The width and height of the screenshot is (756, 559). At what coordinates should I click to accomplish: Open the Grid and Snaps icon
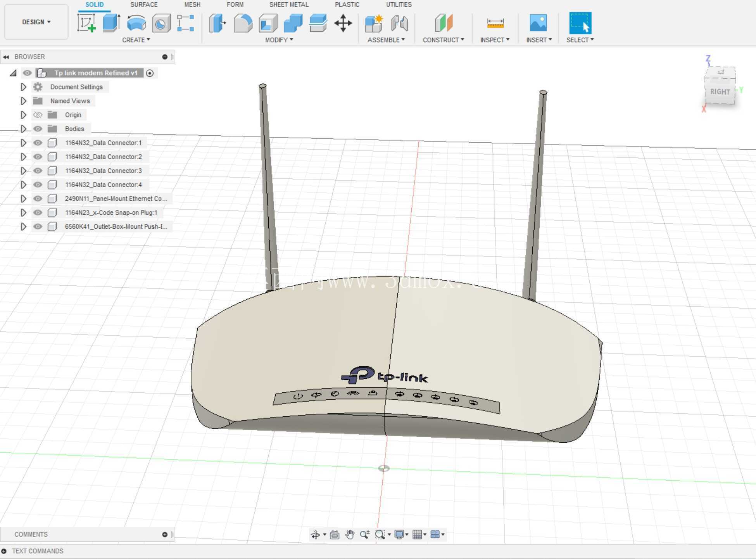point(417,535)
